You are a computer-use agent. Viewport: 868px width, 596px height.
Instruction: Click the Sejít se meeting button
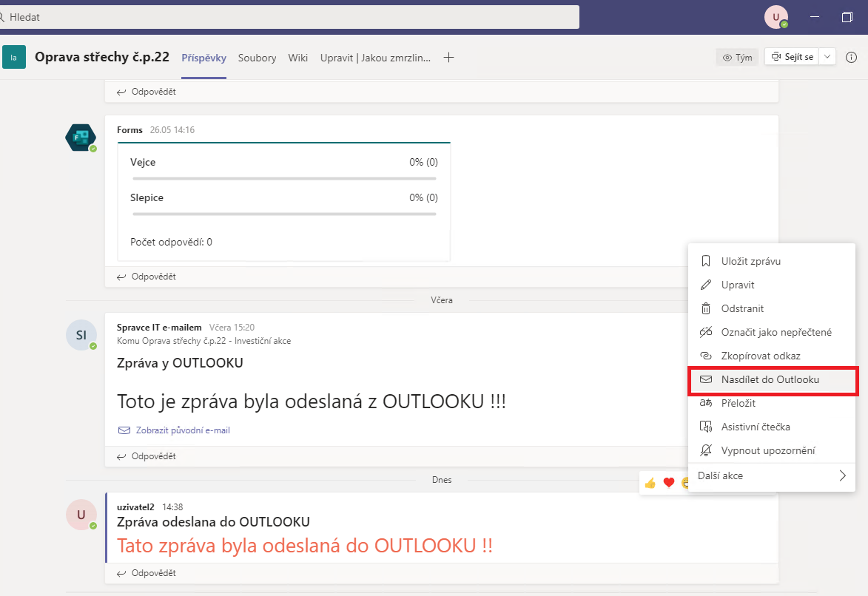pos(793,56)
